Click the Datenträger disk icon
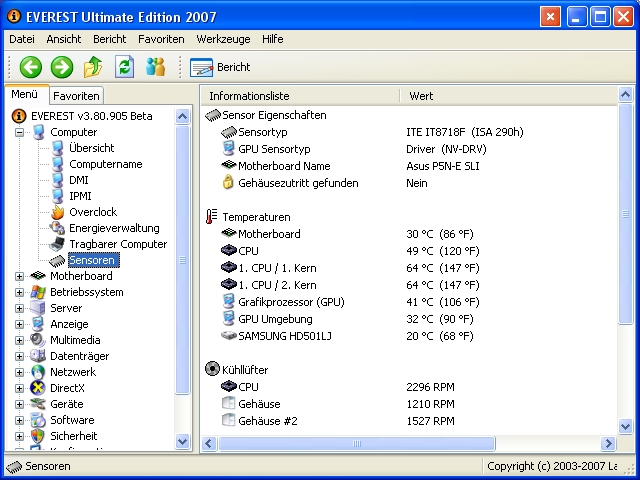Viewport: 640px width, 480px height. click(x=38, y=356)
